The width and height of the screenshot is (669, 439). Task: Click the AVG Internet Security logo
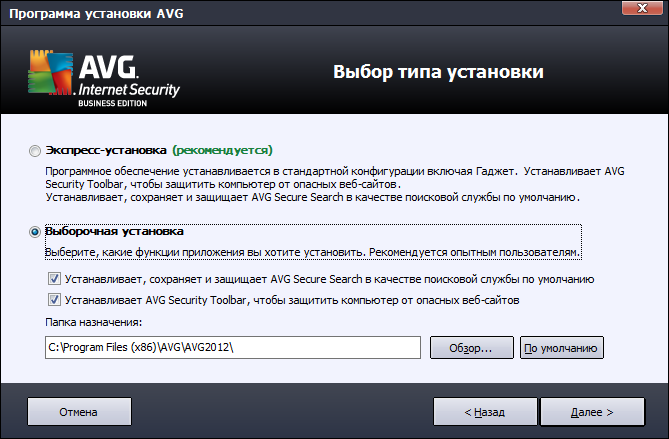104,78
